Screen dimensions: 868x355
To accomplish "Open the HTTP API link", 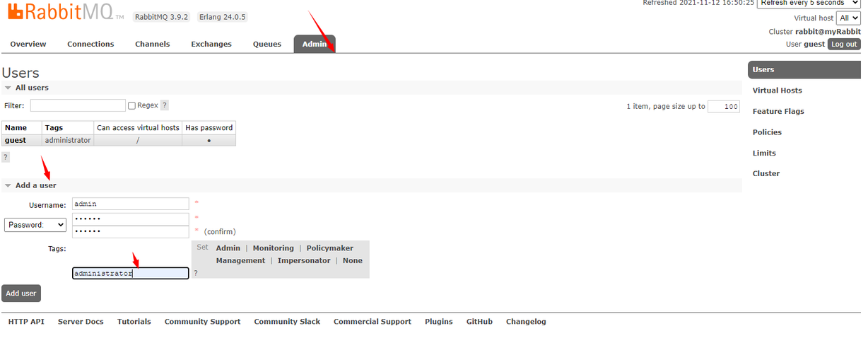I will pyautogui.click(x=26, y=322).
